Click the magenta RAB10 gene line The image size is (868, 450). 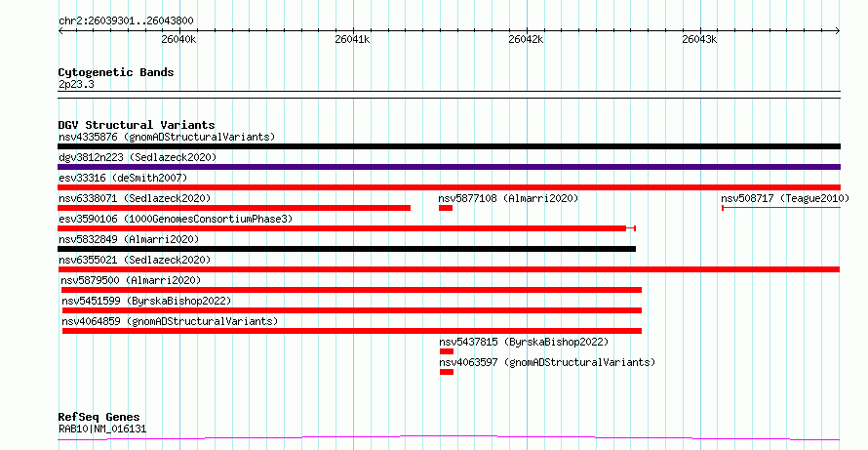click(x=449, y=438)
